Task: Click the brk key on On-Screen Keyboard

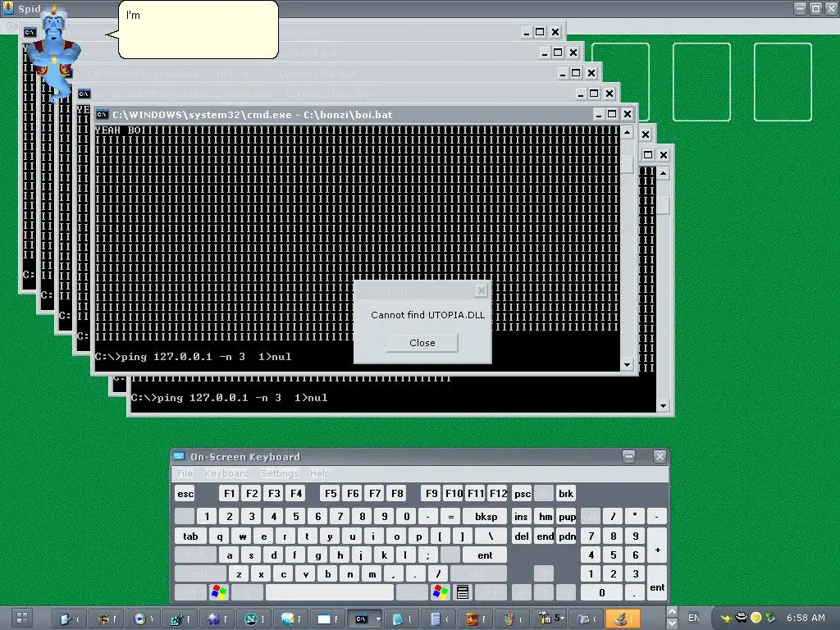Action: pos(566,493)
